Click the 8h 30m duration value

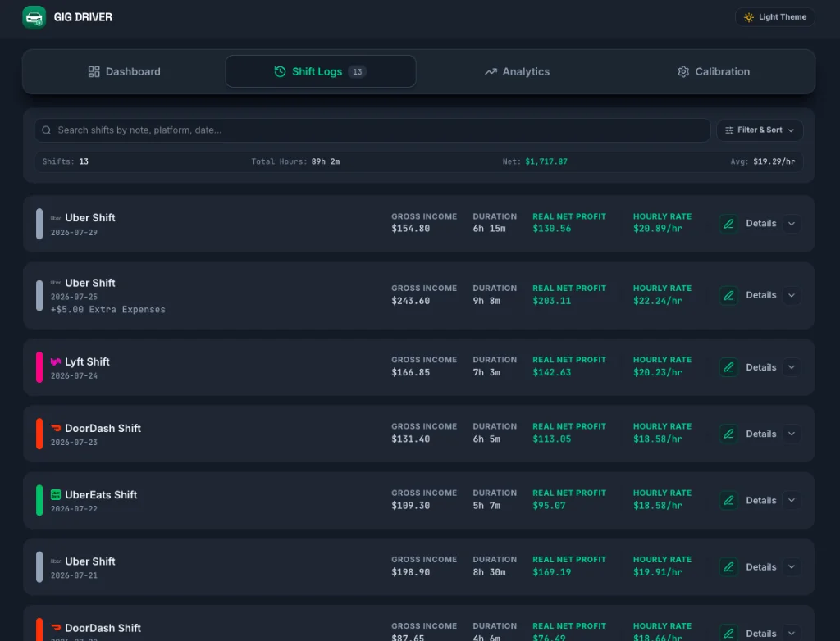tap(489, 572)
